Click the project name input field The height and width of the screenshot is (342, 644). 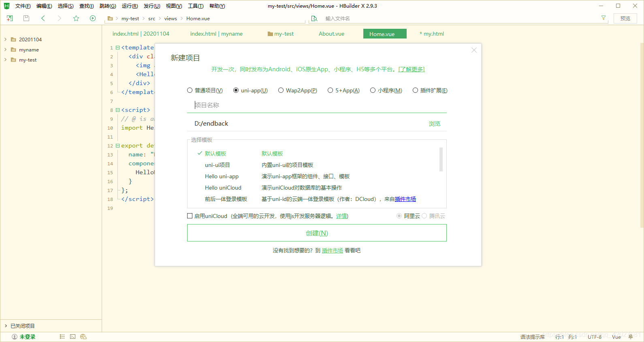[317, 105]
